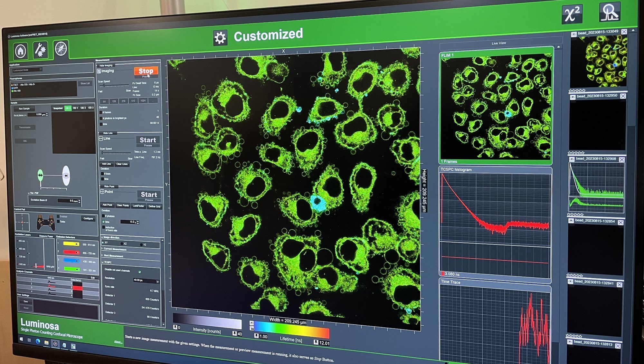Enable the Turbo control pad checkbox
This screenshot has height=364, width=644.
click(58, 221)
